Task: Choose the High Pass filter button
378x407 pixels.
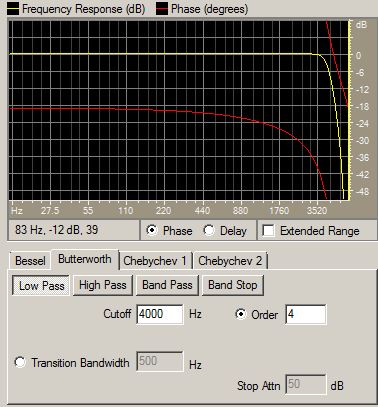Action: [103, 285]
